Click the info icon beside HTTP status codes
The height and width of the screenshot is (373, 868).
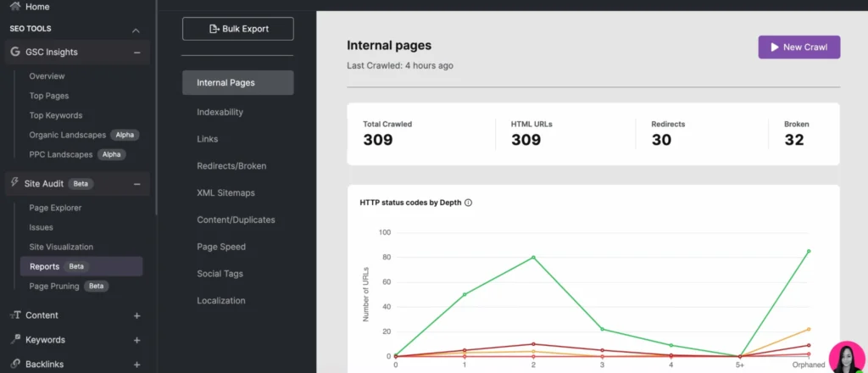click(468, 203)
